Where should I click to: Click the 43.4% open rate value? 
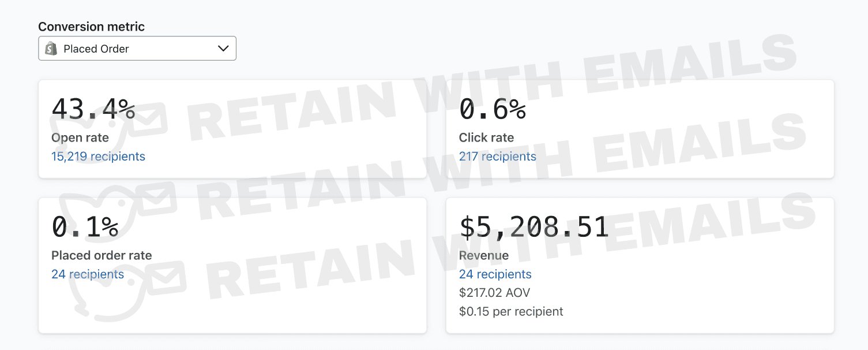(93, 109)
